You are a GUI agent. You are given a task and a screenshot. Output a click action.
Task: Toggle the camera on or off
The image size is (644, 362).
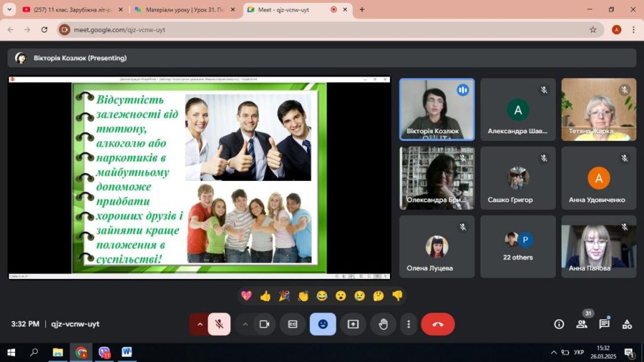(x=264, y=324)
